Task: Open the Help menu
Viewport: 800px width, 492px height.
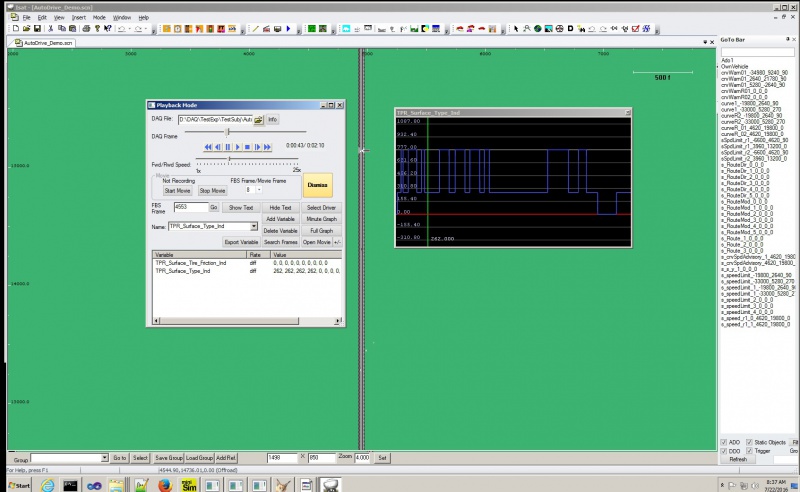Action: pos(143,17)
